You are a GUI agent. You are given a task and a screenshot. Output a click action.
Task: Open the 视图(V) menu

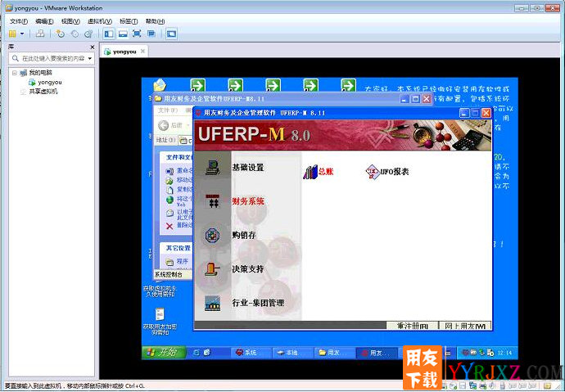click(70, 21)
